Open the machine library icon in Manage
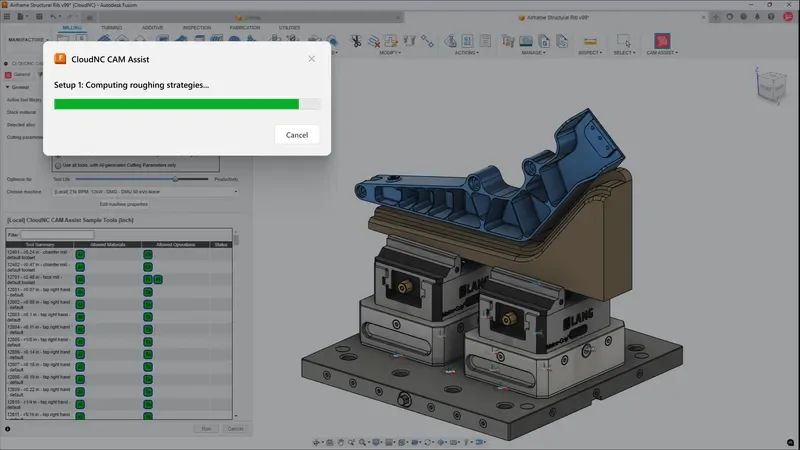 [x=526, y=41]
